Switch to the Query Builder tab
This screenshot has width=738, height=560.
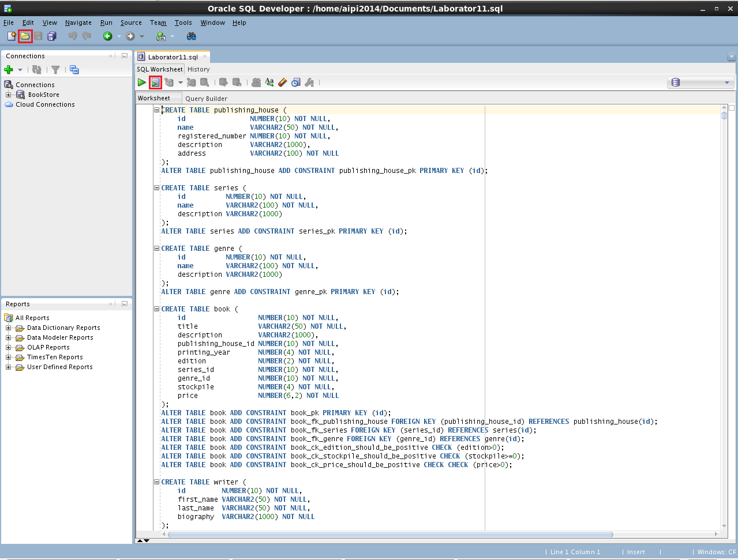tap(206, 99)
